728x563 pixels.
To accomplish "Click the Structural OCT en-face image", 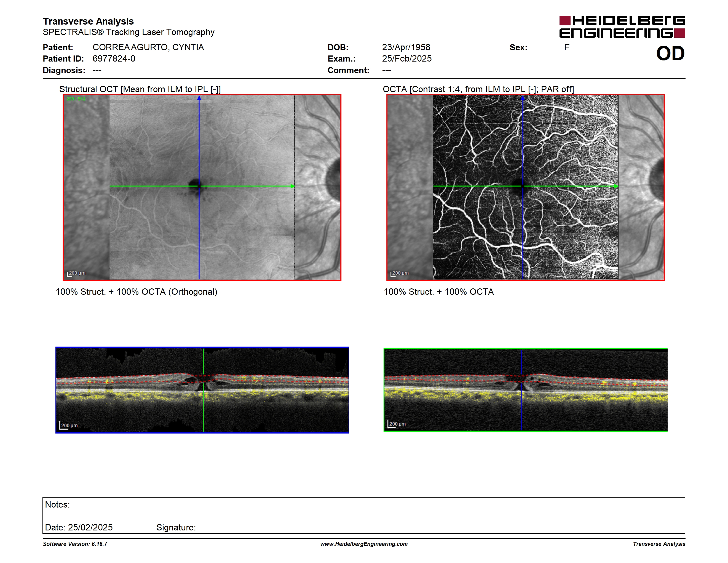I will point(202,187).
